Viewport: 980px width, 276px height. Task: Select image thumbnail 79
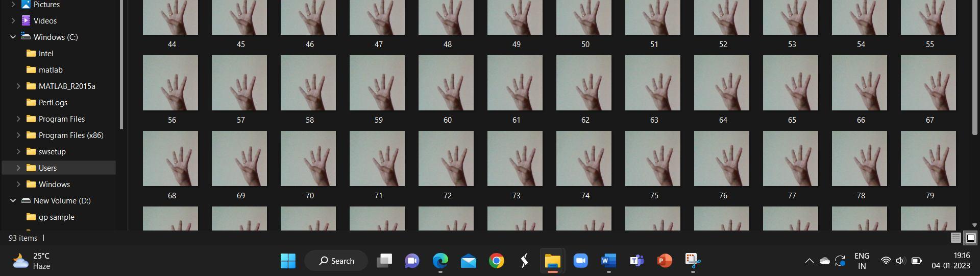(x=928, y=158)
